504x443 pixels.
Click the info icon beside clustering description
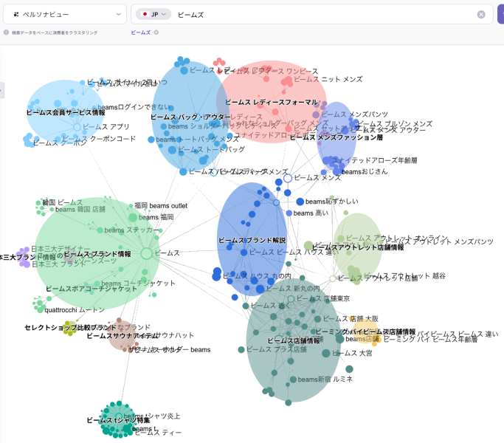point(6,32)
